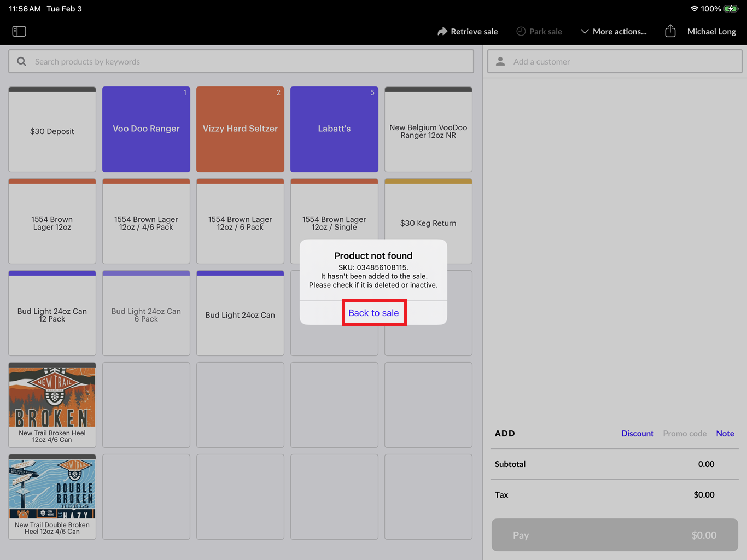
Task: Open the Voo Doo Ranger tile
Action: pos(146,130)
